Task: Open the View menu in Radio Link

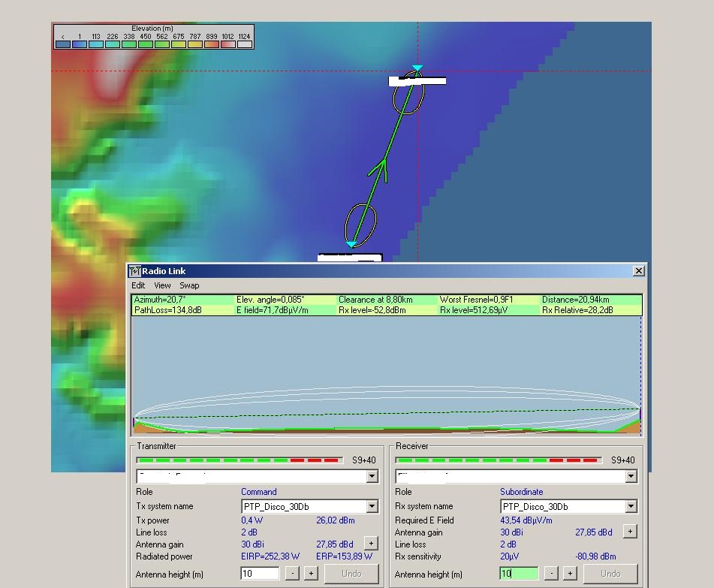Action: (162, 285)
